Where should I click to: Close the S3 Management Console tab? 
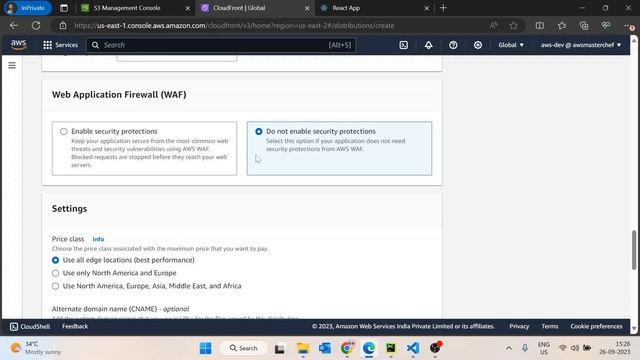click(x=187, y=8)
